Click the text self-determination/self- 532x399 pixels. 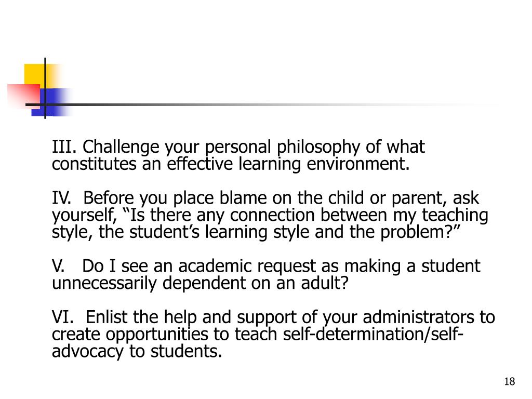click(373, 334)
